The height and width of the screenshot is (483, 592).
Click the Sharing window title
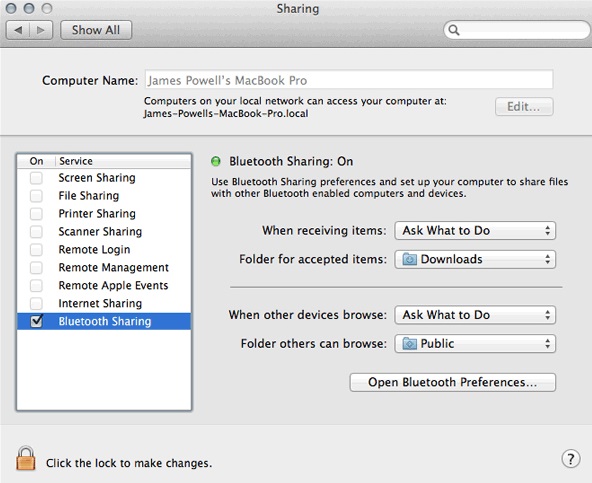coord(298,9)
